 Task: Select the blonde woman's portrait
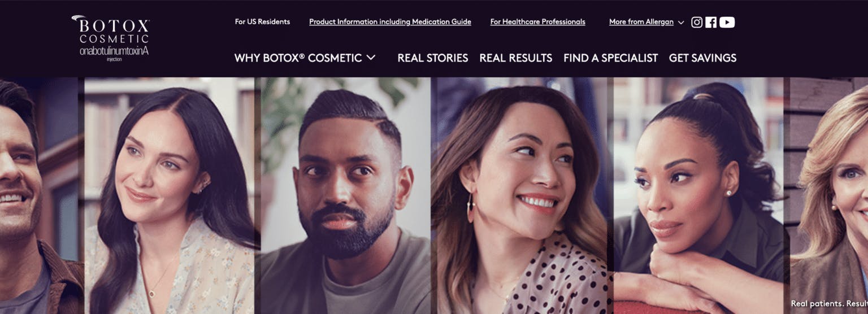tap(829, 195)
